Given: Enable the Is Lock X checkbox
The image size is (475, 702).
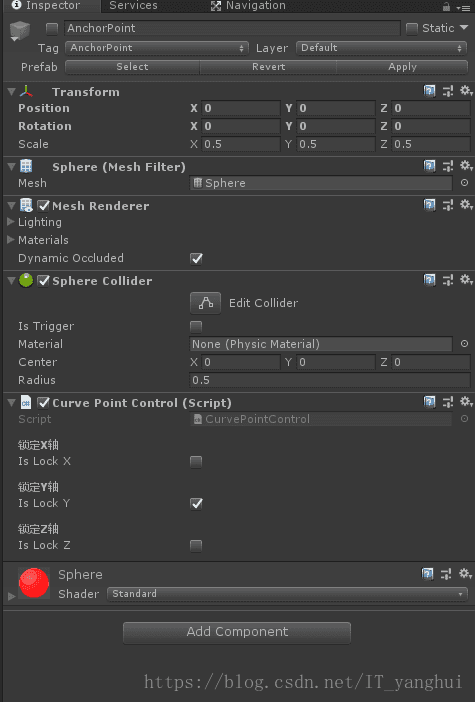Looking at the screenshot, I should click(196, 462).
